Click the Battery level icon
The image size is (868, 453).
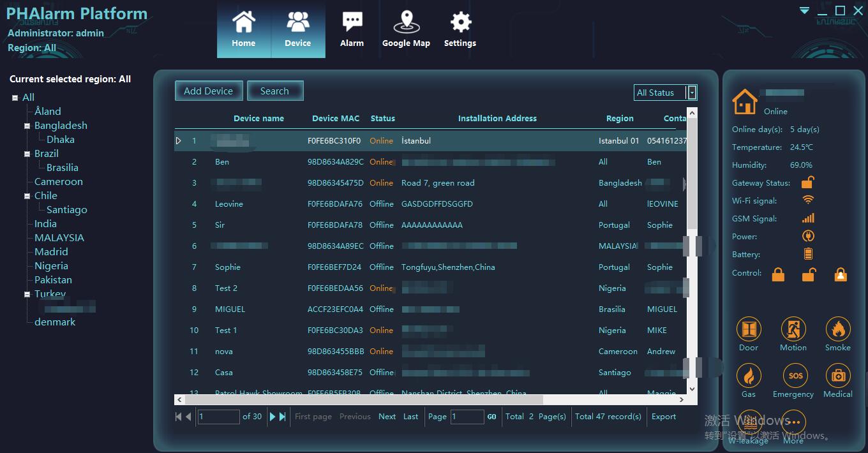coord(808,254)
